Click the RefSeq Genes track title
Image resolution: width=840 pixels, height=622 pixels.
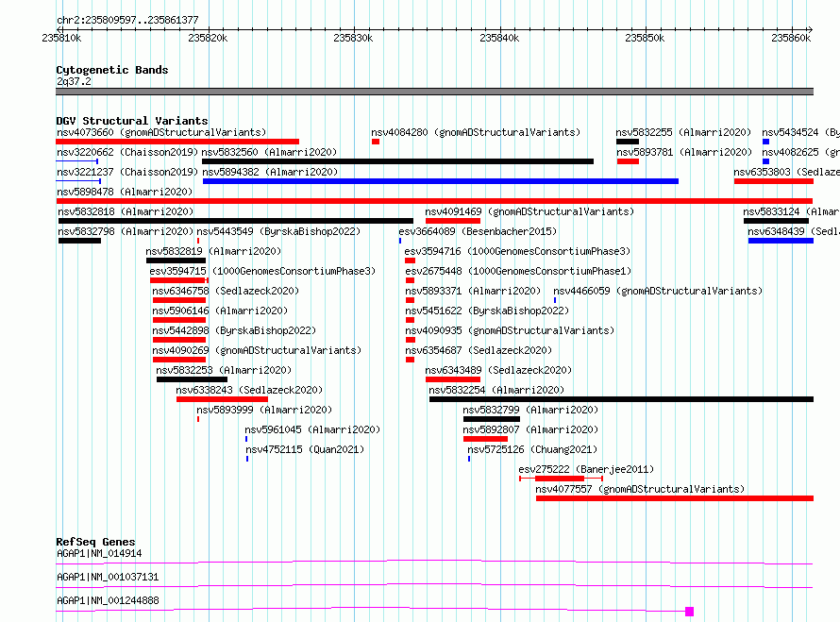click(95, 542)
